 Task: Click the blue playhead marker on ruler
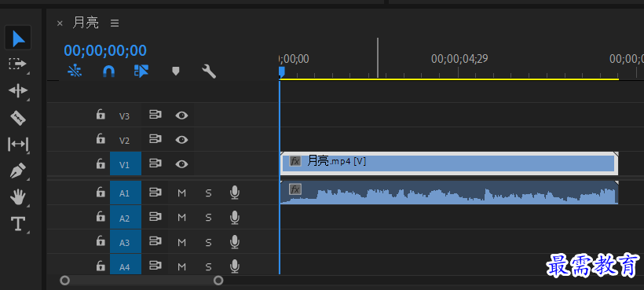[x=281, y=72]
